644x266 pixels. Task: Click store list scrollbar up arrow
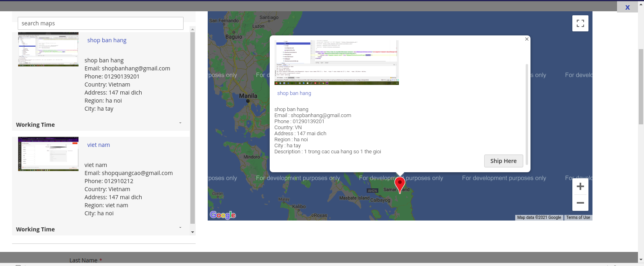(192, 29)
